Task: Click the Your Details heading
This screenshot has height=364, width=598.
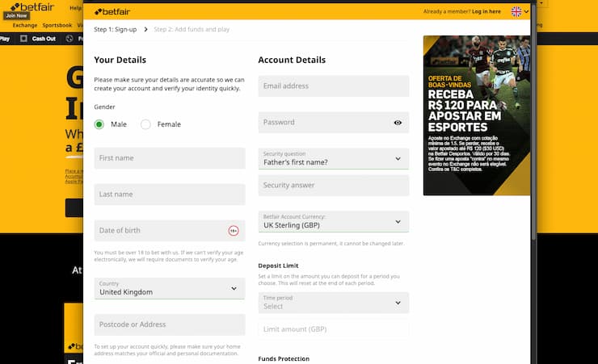Action: pos(120,60)
